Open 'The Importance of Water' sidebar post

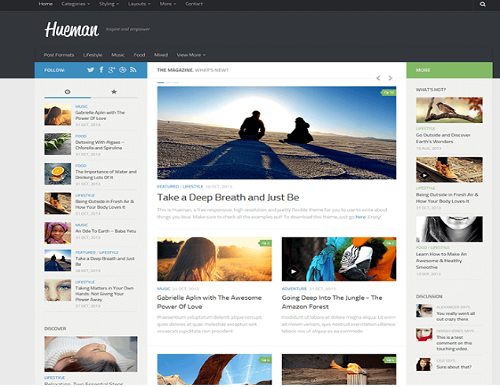(106, 175)
